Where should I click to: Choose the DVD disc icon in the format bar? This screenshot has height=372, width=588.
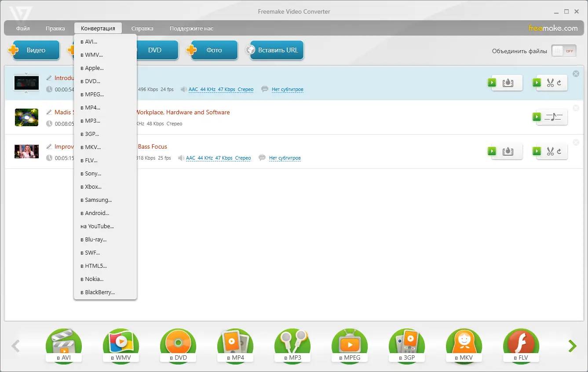click(x=178, y=346)
